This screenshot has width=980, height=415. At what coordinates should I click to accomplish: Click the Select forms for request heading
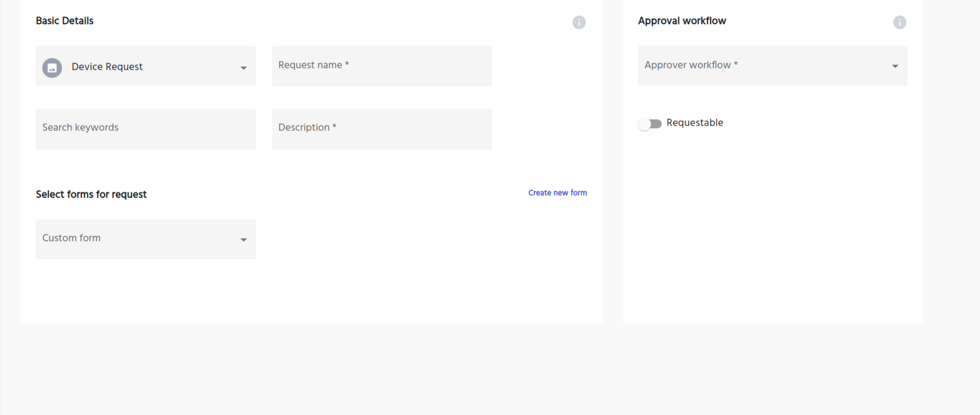(91, 194)
